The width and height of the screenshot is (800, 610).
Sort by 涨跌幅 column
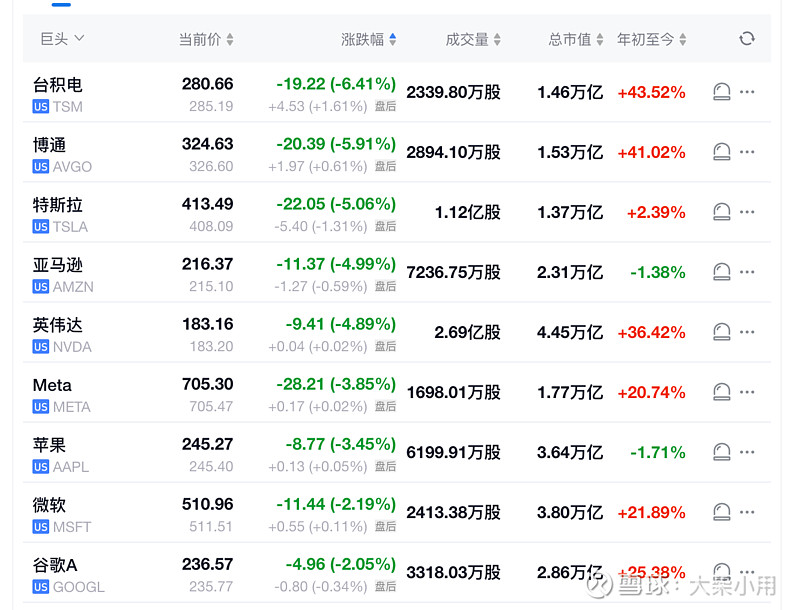tap(369, 40)
